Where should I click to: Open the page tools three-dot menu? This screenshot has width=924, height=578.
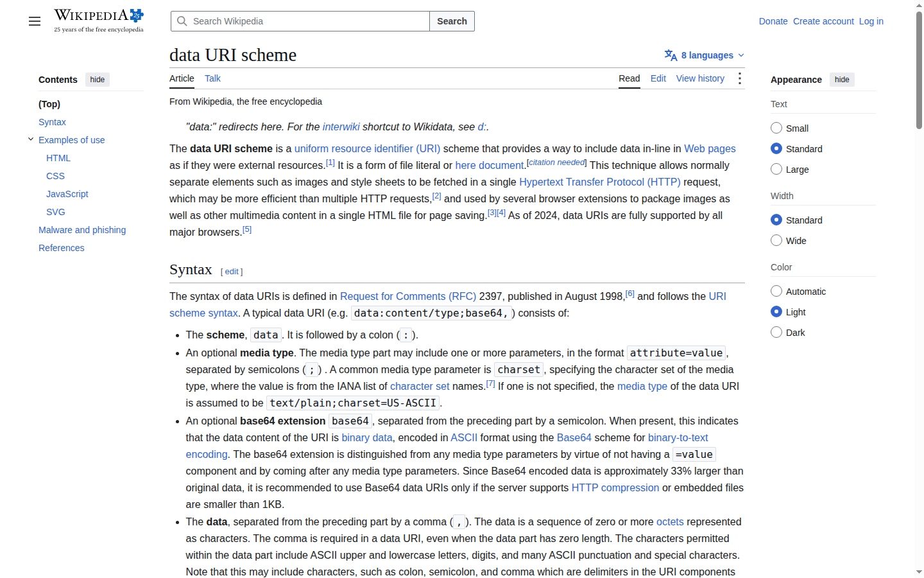pyautogui.click(x=740, y=78)
